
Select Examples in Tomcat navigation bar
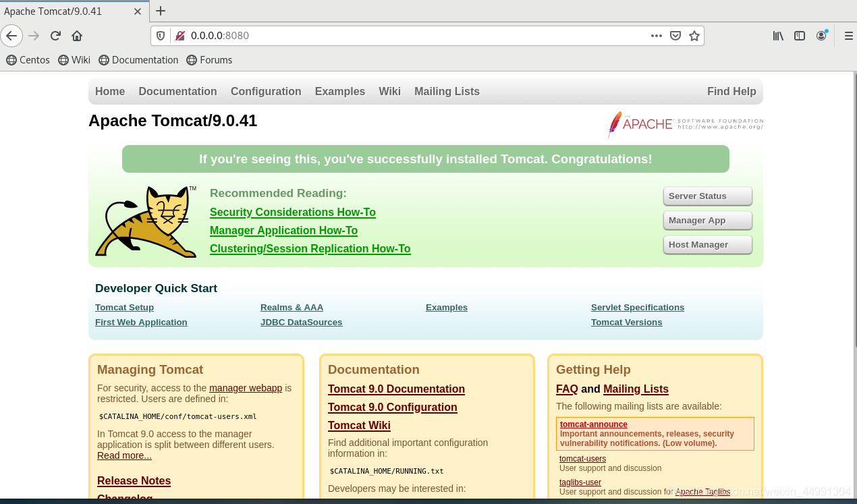point(340,92)
